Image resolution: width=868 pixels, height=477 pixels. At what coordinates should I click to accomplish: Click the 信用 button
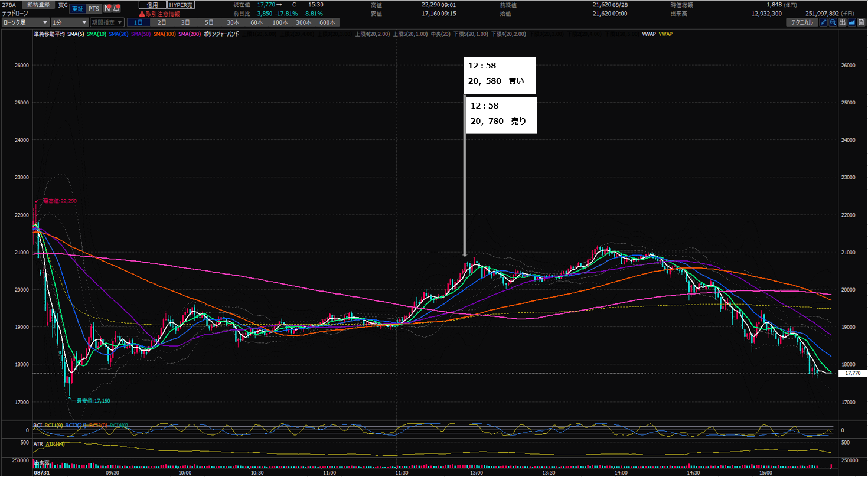tap(152, 5)
